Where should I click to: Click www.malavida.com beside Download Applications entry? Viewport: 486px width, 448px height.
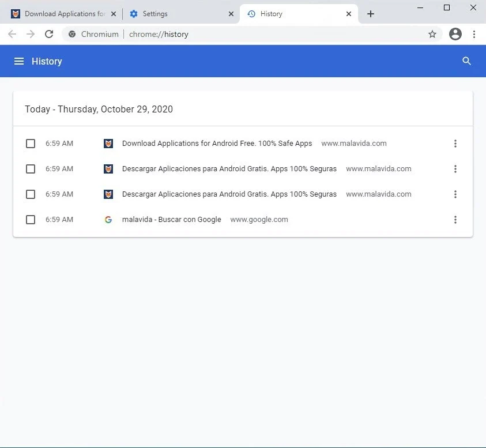[354, 144]
